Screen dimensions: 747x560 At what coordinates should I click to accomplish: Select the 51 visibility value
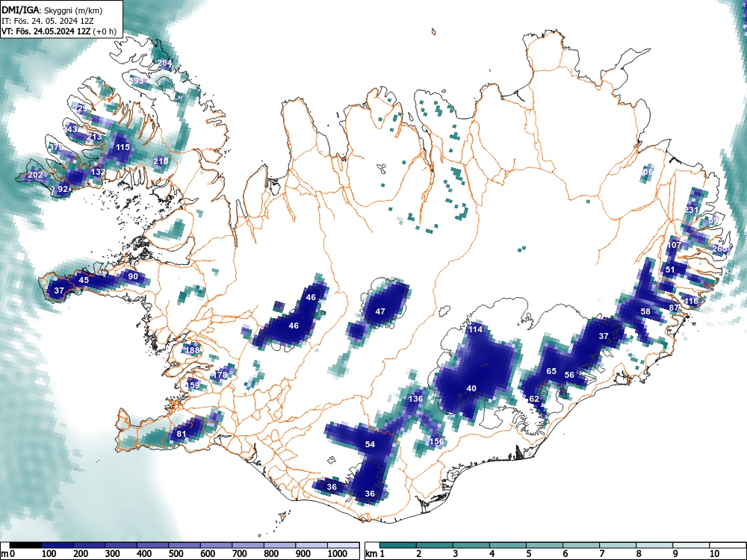click(670, 270)
